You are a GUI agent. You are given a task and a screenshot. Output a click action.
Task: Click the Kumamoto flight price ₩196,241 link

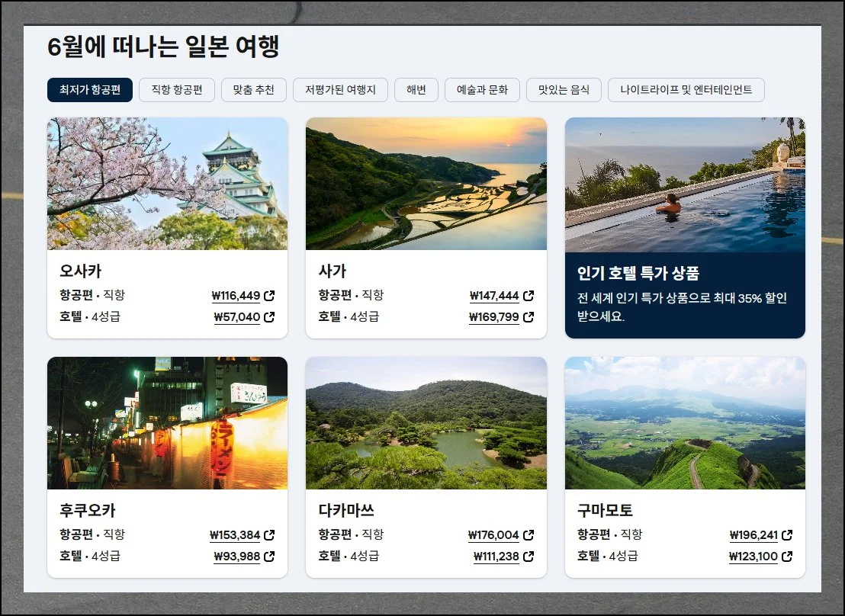coord(755,534)
